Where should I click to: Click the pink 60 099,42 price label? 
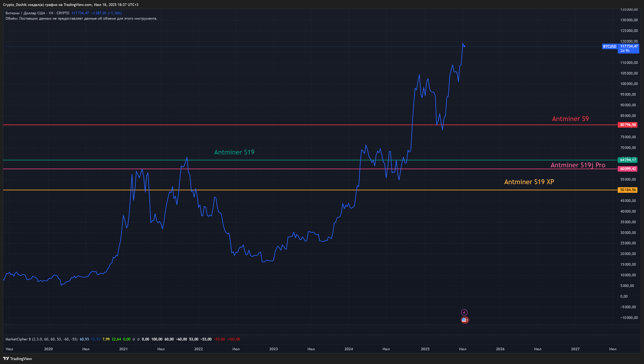(x=628, y=169)
